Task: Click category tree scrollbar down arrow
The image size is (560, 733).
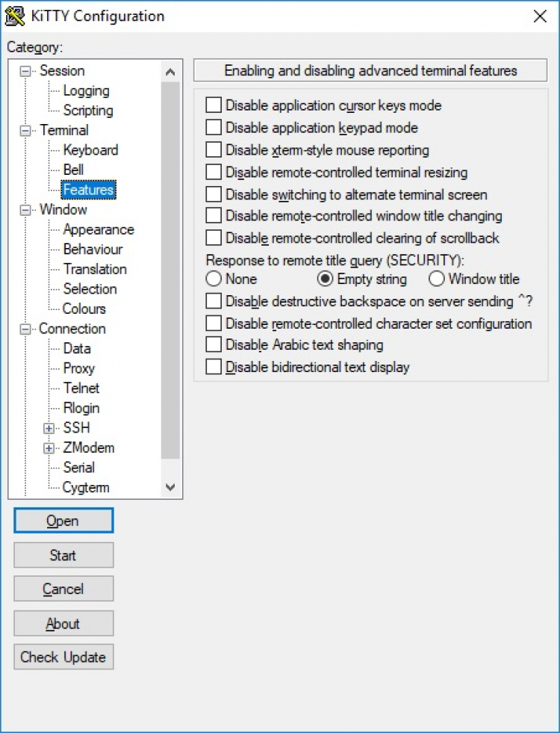Action: (x=170, y=487)
